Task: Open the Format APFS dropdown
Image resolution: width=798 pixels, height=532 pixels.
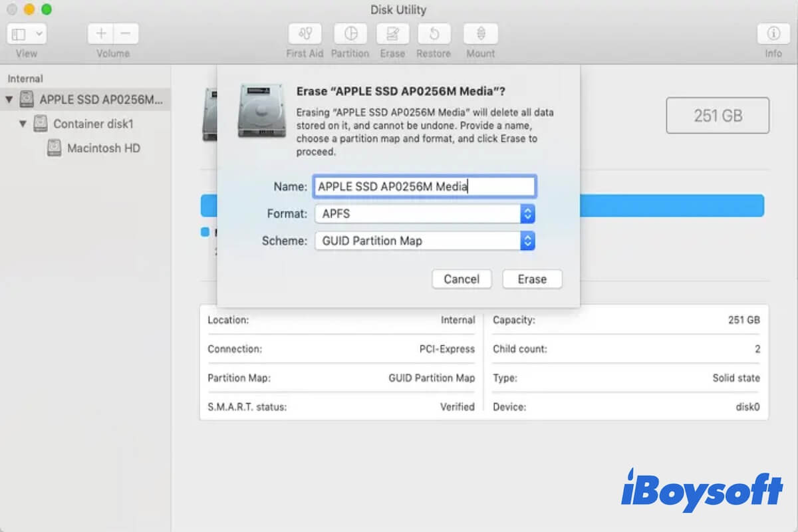Action: 424,213
